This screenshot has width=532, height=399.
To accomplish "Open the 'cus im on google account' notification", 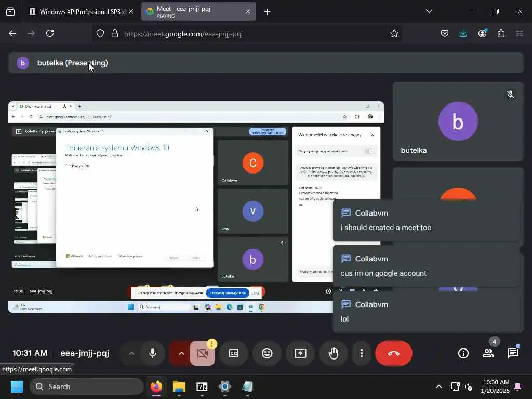I will coord(426,267).
